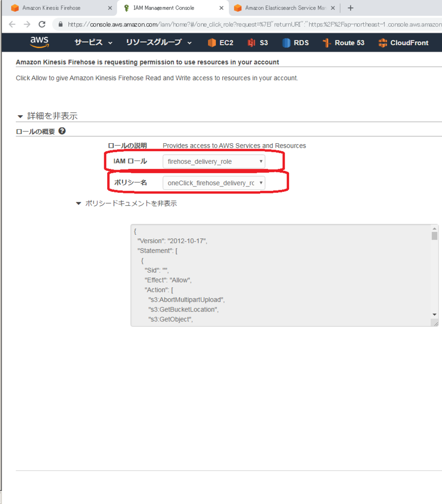Close the IAM Management Console tab
Image resolution: width=442 pixels, height=504 pixels.
tap(221, 8)
